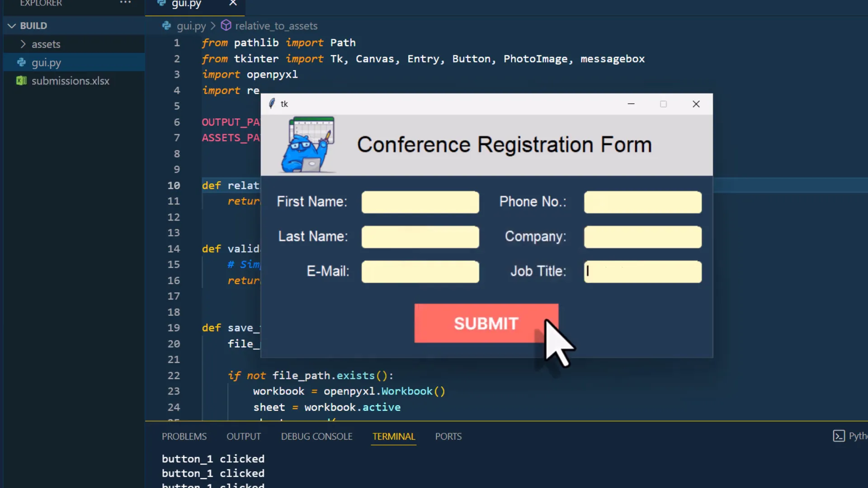Switch to the PROBLEMS panel tab

pos(184,436)
